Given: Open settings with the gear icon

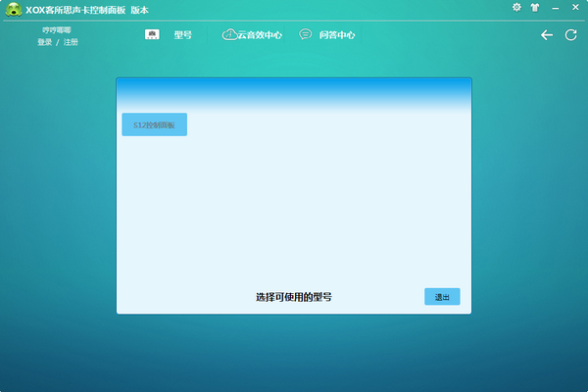Looking at the screenshot, I should [516, 7].
